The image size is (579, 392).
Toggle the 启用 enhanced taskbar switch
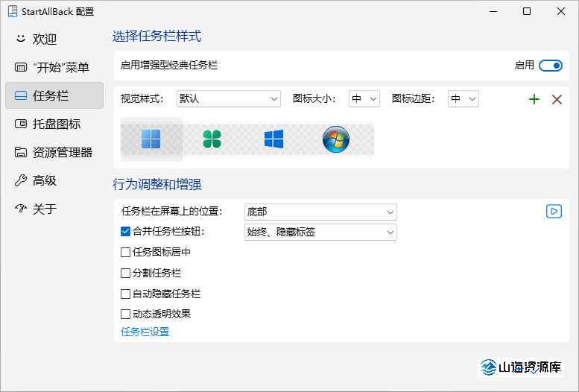[x=551, y=66]
